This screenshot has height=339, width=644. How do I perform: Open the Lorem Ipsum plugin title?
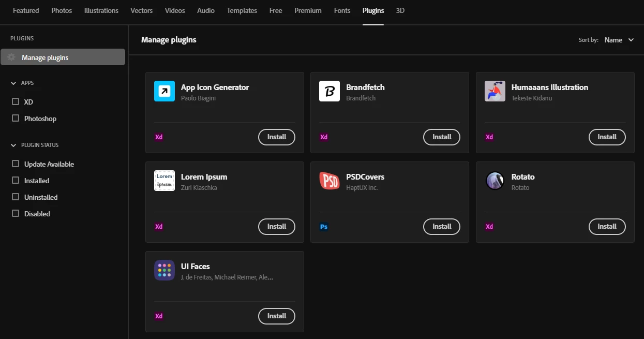coord(204,177)
